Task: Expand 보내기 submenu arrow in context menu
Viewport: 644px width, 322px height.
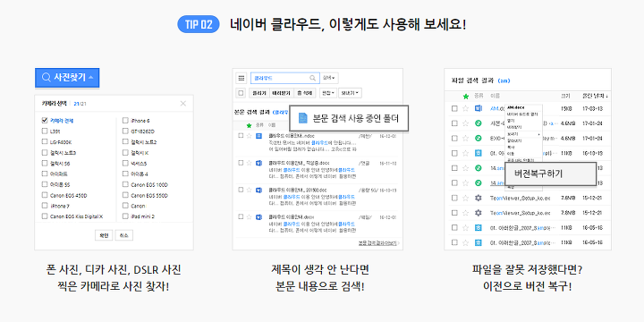Action: (538, 134)
